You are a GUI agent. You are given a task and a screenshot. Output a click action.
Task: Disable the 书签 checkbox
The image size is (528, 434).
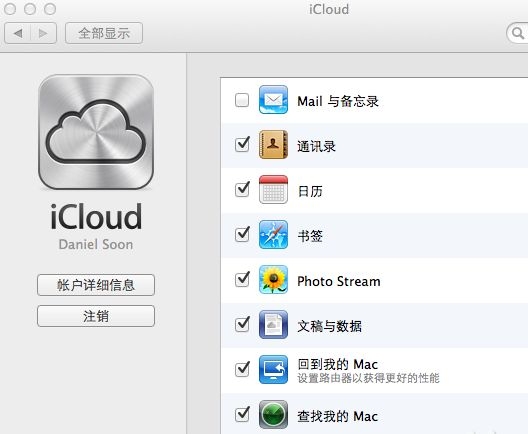point(242,234)
